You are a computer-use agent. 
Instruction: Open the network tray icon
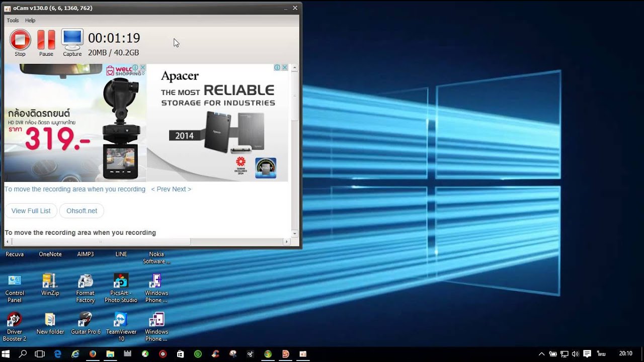pyautogui.click(x=565, y=354)
